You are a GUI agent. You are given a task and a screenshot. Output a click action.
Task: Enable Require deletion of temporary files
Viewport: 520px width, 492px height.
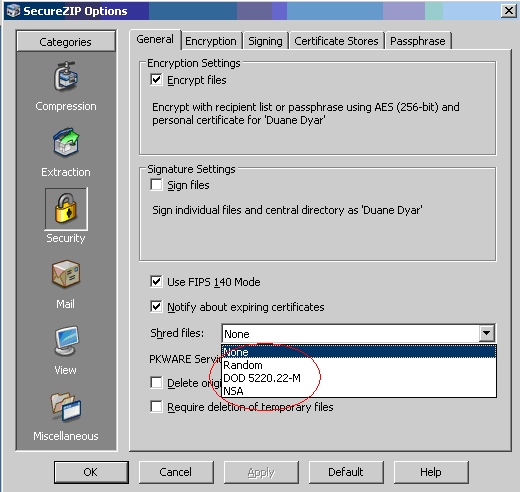click(156, 407)
